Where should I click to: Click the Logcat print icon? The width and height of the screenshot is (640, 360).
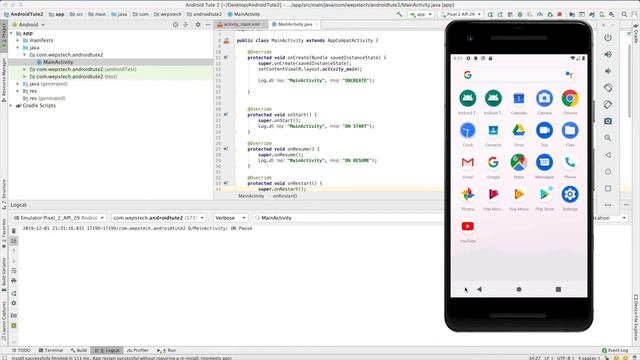pyautogui.click(x=14, y=281)
